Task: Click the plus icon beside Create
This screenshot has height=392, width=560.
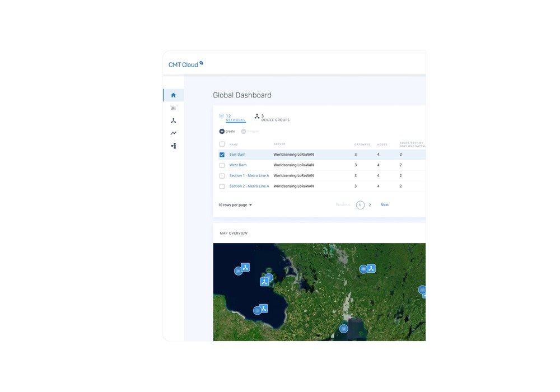Action: point(222,132)
